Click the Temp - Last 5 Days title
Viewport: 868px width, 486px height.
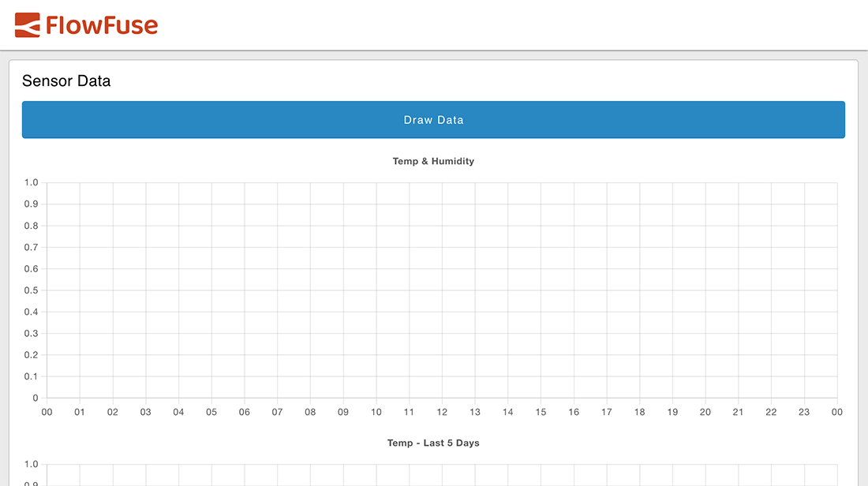pos(433,443)
